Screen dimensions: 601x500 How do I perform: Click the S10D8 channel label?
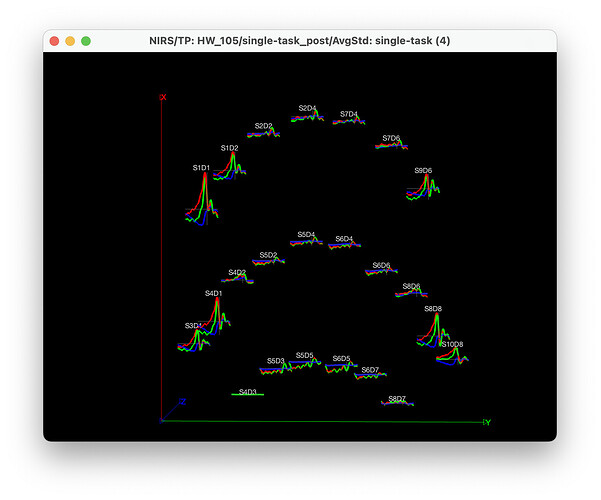[453, 344]
